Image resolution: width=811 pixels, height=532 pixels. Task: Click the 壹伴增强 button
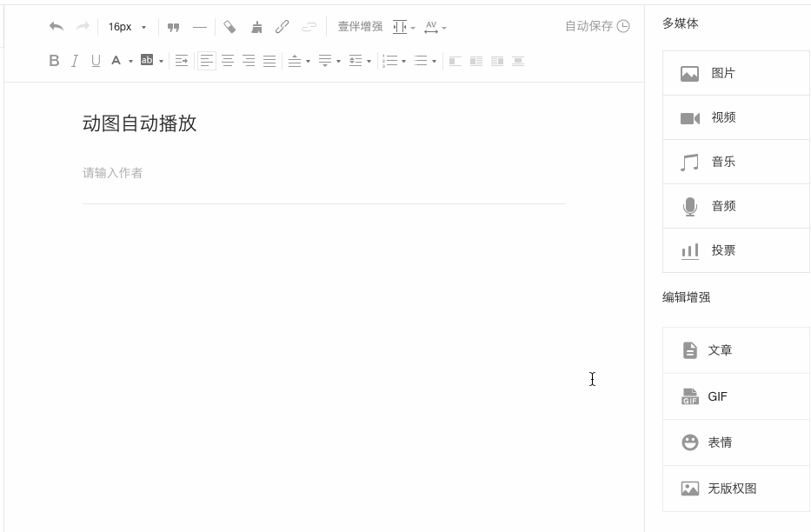tap(360, 27)
